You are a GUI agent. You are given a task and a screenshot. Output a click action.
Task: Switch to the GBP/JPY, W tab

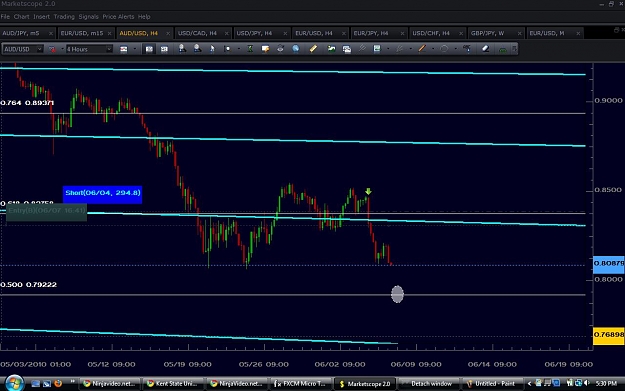click(495, 33)
